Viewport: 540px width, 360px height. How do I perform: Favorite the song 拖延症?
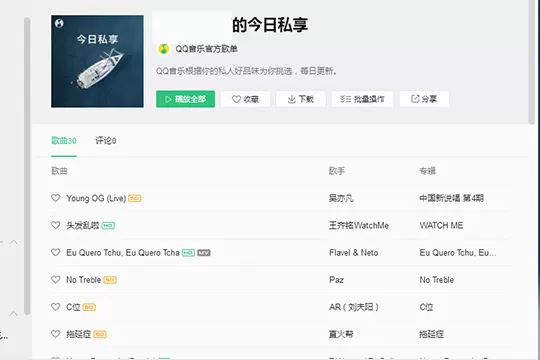pyautogui.click(x=55, y=334)
